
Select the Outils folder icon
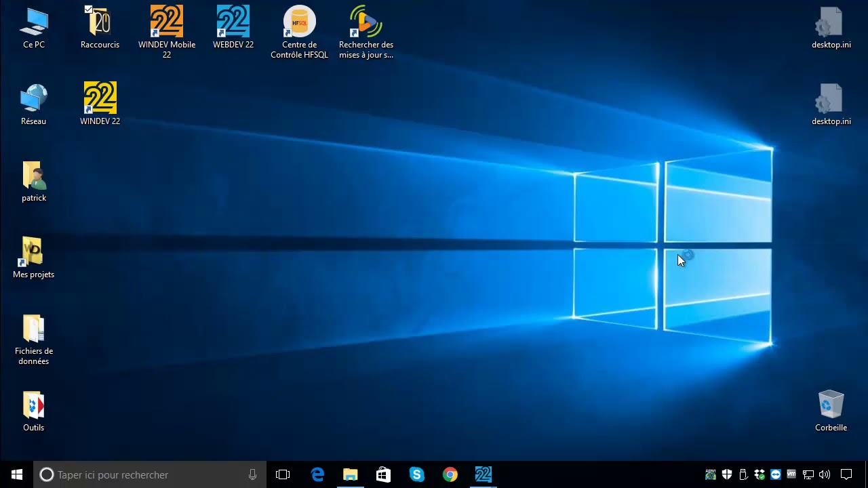[34, 411]
